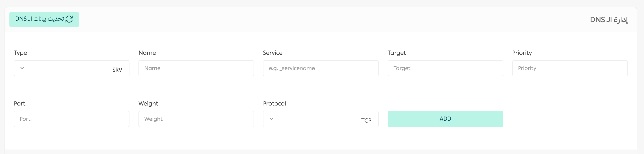Click the Port field label
Screen dimensions: 644x154
click(x=20, y=103)
